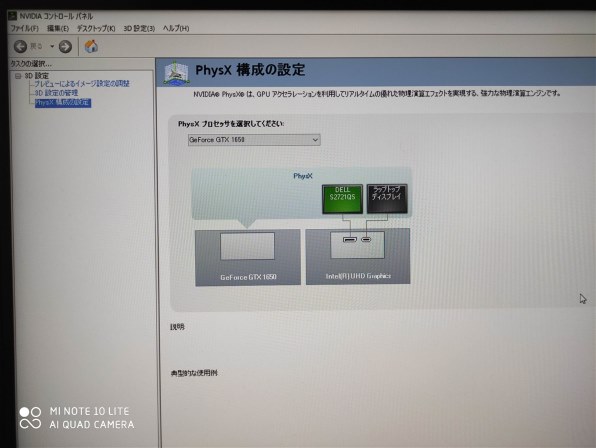Click the NVIDIA Control Panel title bar icon
Screen dimensions: 596x448
(13, 16)
